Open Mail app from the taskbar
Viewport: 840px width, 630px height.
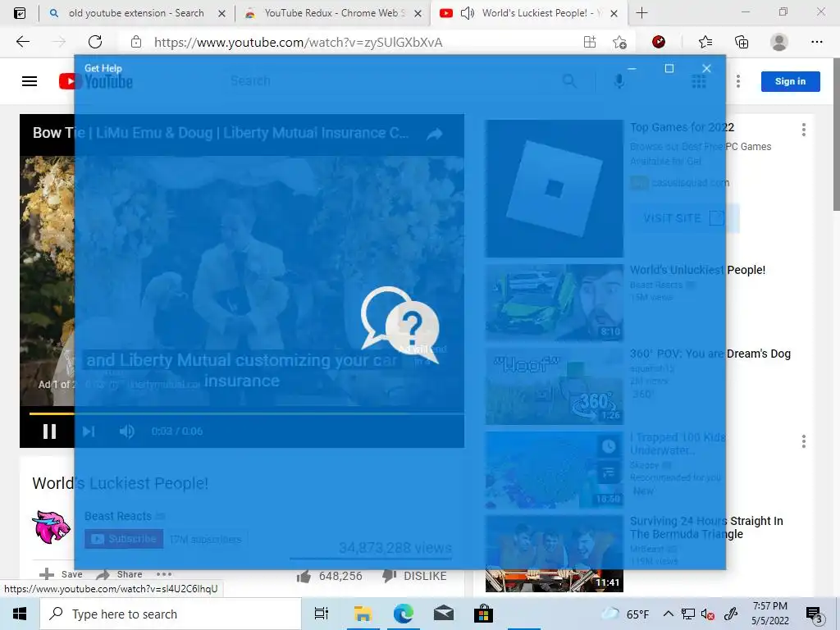pos(443,614)
